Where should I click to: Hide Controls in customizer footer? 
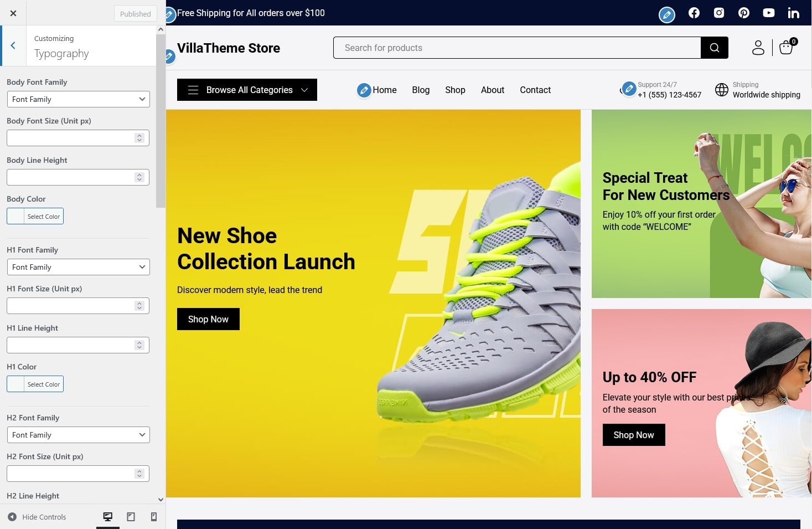37,517
